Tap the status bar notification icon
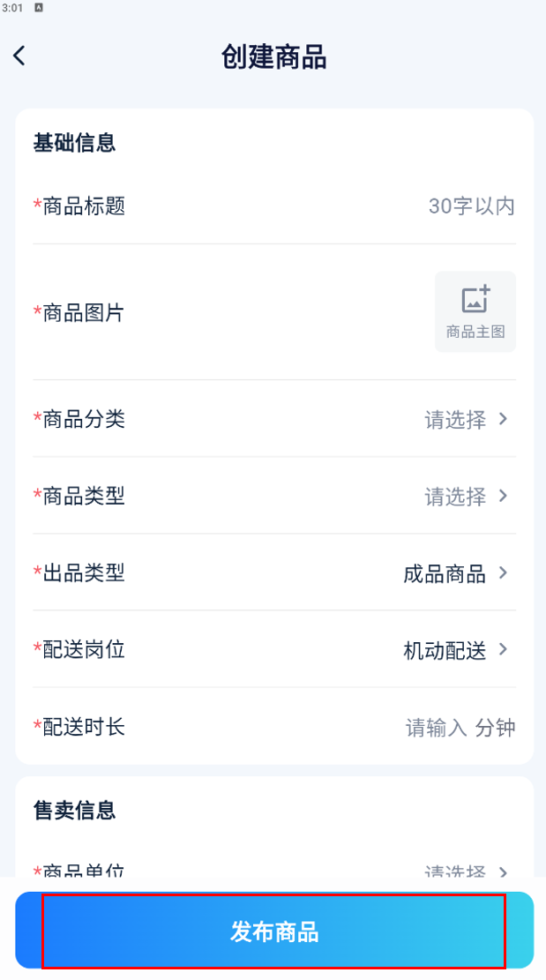This screenshot has height=980, width=546. point(39,8)
